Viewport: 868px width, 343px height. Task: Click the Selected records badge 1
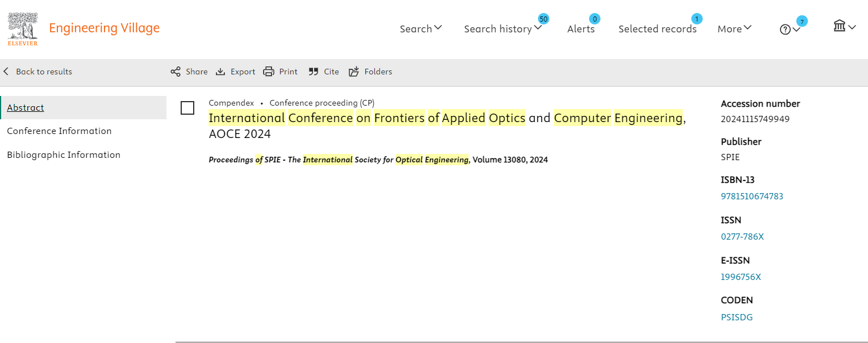point(697,19)
